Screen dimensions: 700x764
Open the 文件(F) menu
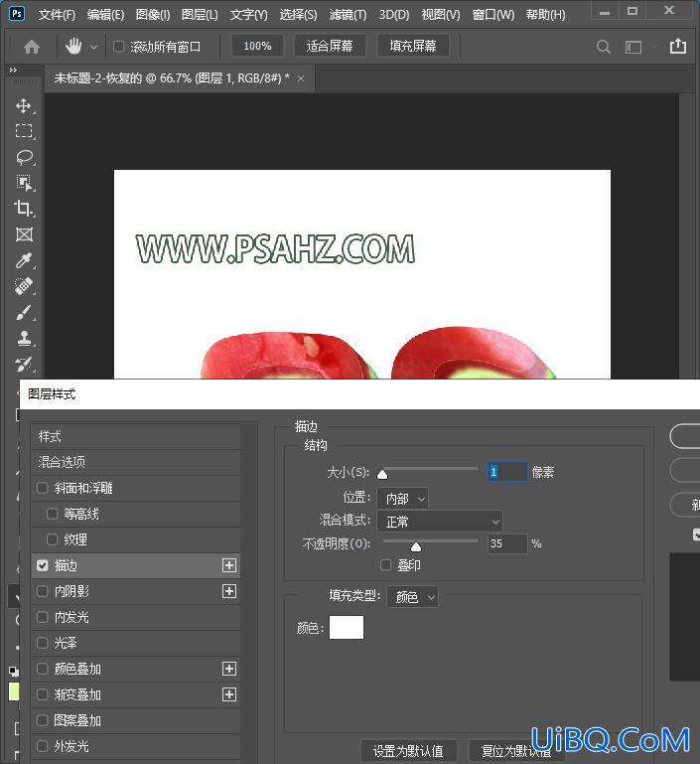tap(57, 15)
